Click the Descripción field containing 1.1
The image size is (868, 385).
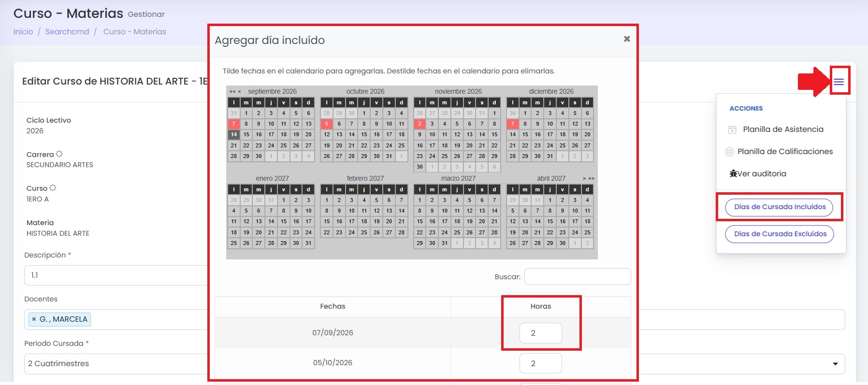pyautogui.click(x=116, y=275)
